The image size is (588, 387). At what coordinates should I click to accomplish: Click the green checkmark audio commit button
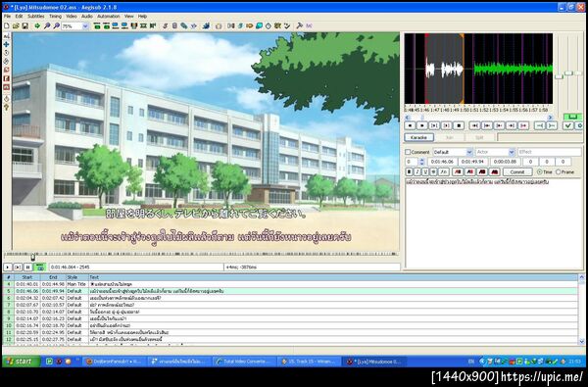(x=568, y=125)
